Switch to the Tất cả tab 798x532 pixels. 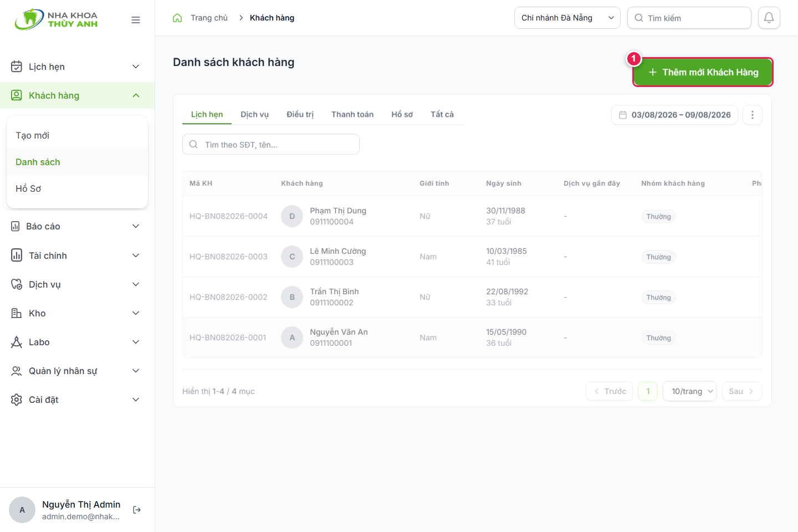click(x=442, y=114)
